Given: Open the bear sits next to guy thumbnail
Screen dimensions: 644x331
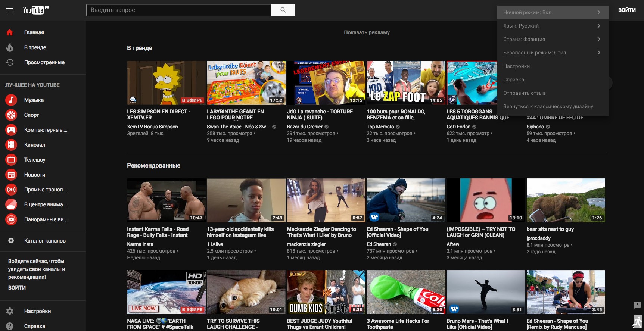Looking at the screenshot, I should coord(566,200).
